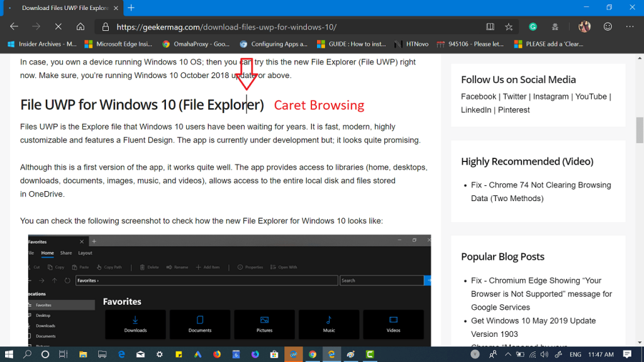
Task: Open the Windows Start menu
Action: point(9,354)
